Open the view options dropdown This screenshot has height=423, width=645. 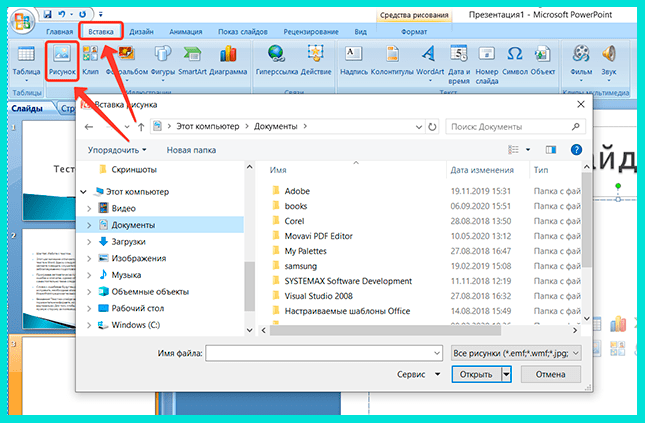coord(528,150)
